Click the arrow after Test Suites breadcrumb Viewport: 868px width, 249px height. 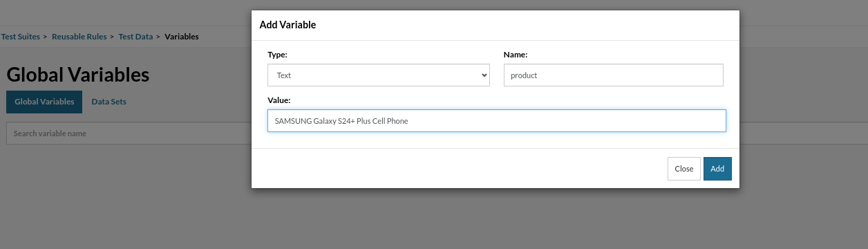(x=46, y=37)
